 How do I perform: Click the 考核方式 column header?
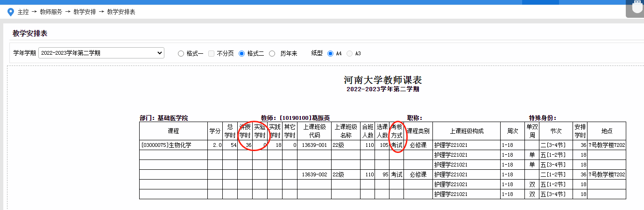coord(396,131)
